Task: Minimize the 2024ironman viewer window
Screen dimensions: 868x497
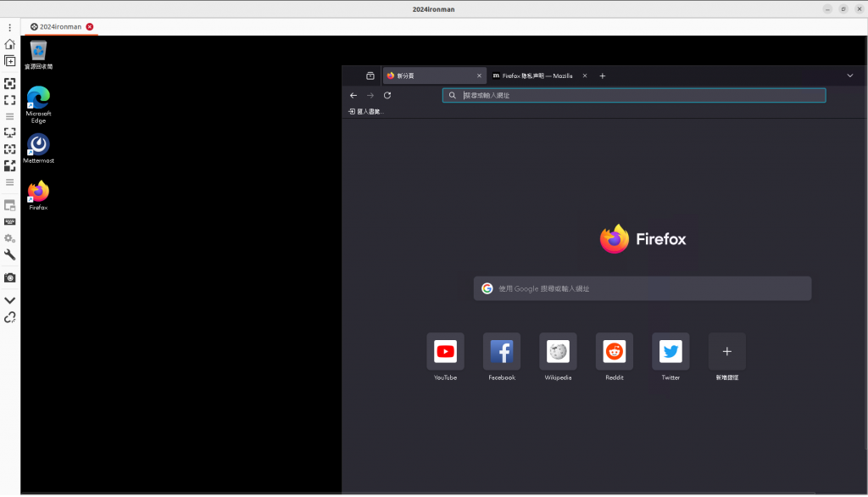Action: pyautogui.click(x=827, y=8)
